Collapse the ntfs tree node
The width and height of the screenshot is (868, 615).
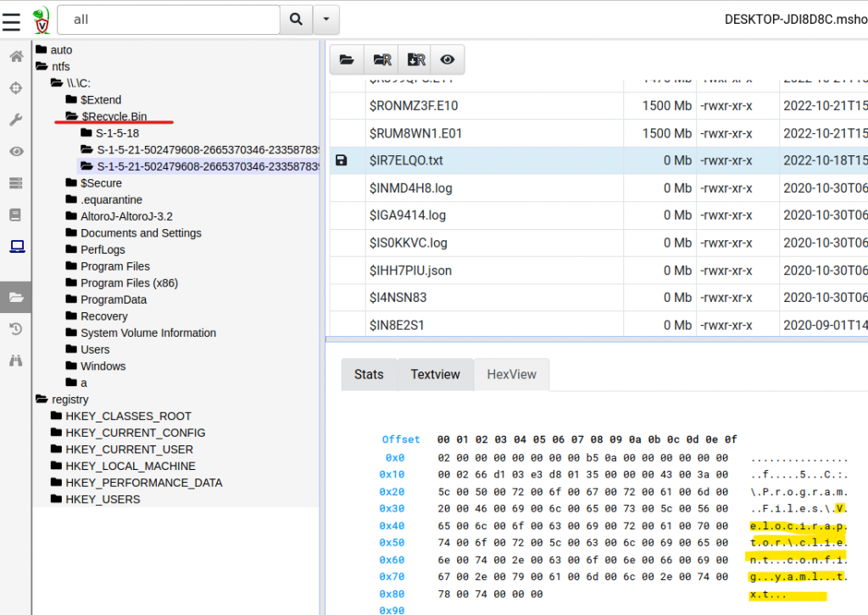pyautogui.click(x=53, y=66)
